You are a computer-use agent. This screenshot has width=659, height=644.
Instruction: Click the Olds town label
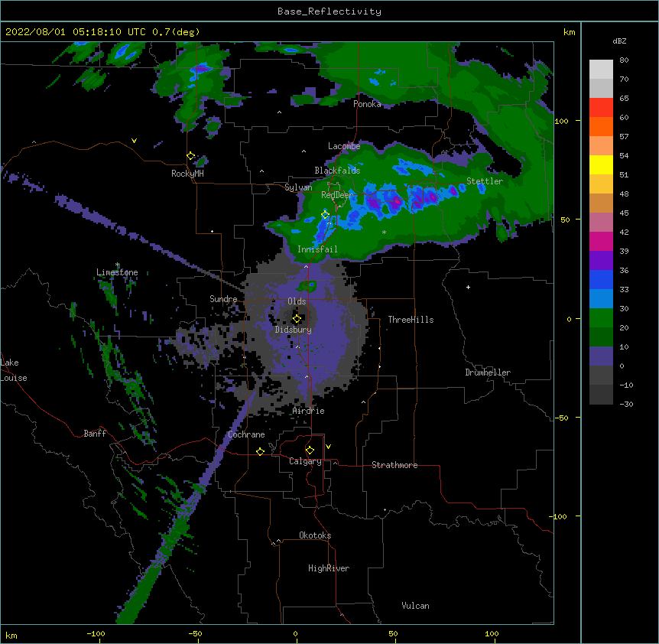(x=297, y=301)
